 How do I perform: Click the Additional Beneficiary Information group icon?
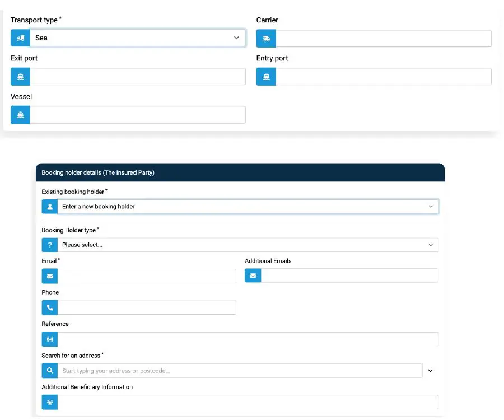pos(50,402)
